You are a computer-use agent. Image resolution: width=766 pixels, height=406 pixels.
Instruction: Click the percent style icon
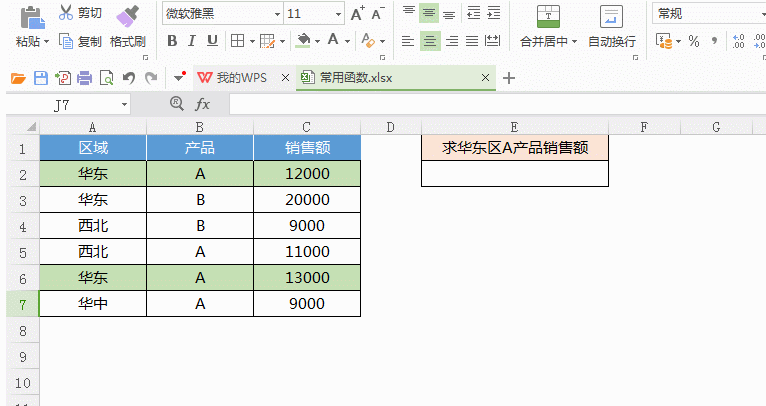pyautogui.click(x=693, y=41)
